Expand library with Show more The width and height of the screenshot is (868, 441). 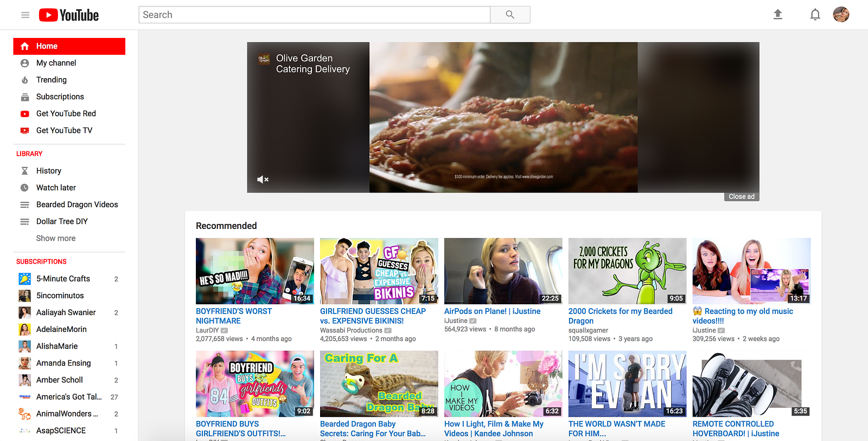click(56, 238)
